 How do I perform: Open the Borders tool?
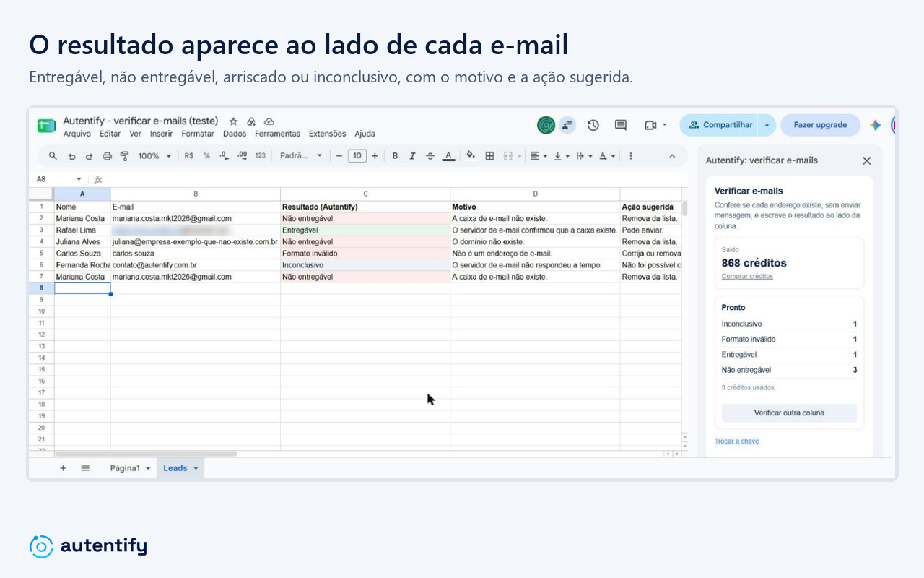pyautogui.click(x=489, y=155)
